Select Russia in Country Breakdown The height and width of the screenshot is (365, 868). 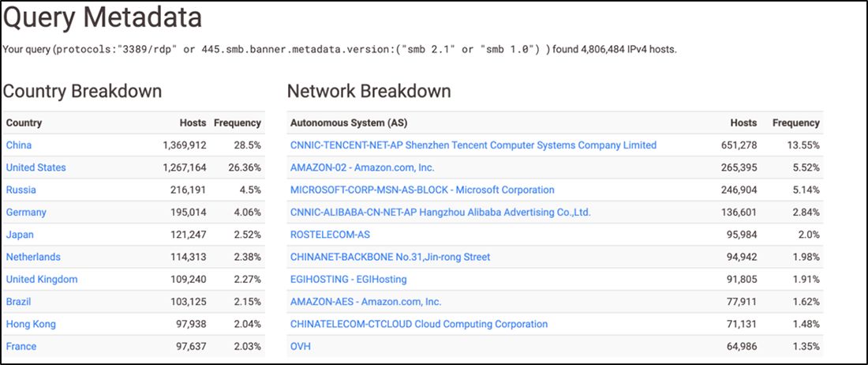pos(21,190)
